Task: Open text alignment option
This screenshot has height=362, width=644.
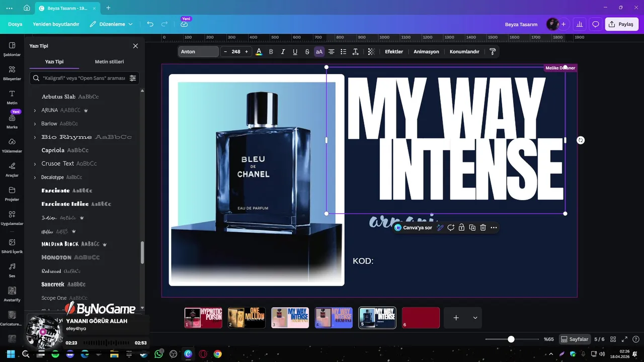Action: coord(331,52)
